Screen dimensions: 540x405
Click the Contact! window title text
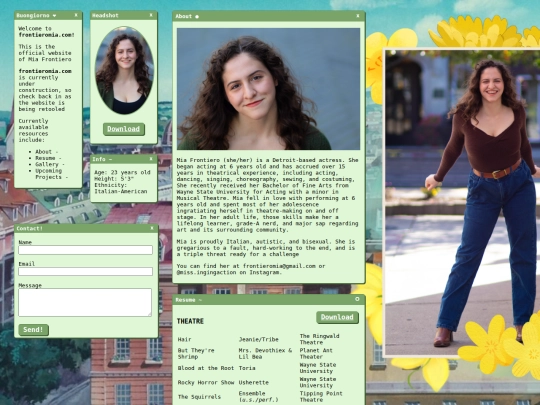click(29, 228)
